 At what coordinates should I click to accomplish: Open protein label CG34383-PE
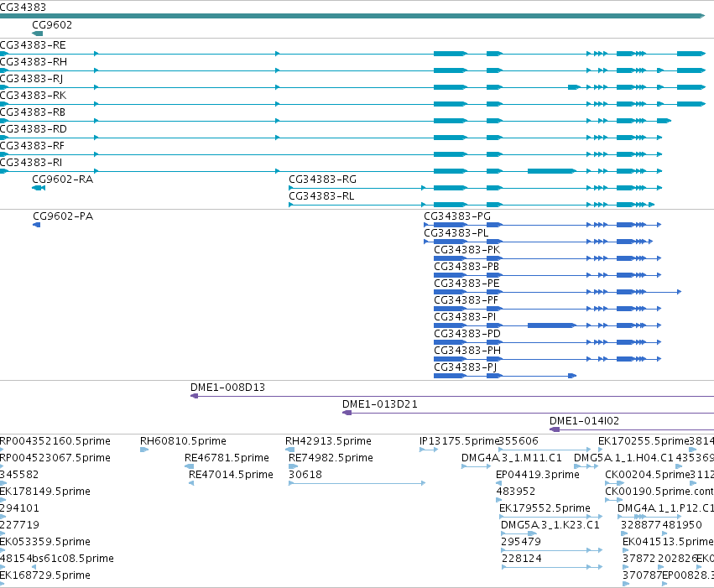466,284
